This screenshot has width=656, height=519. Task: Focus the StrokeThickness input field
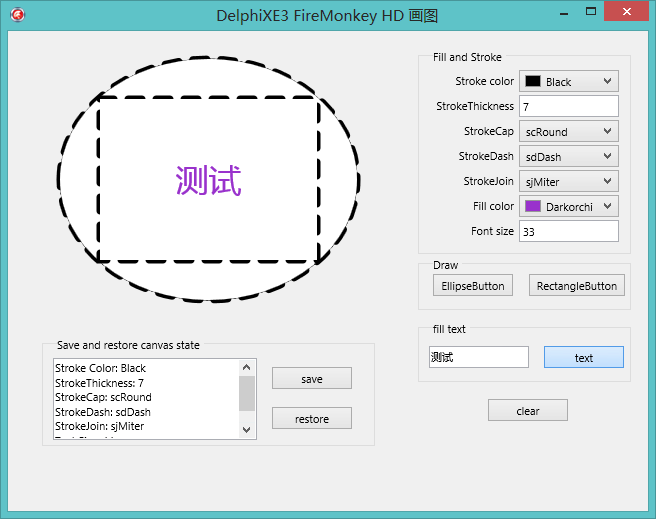pyautogui.click(x=569, y=106)
